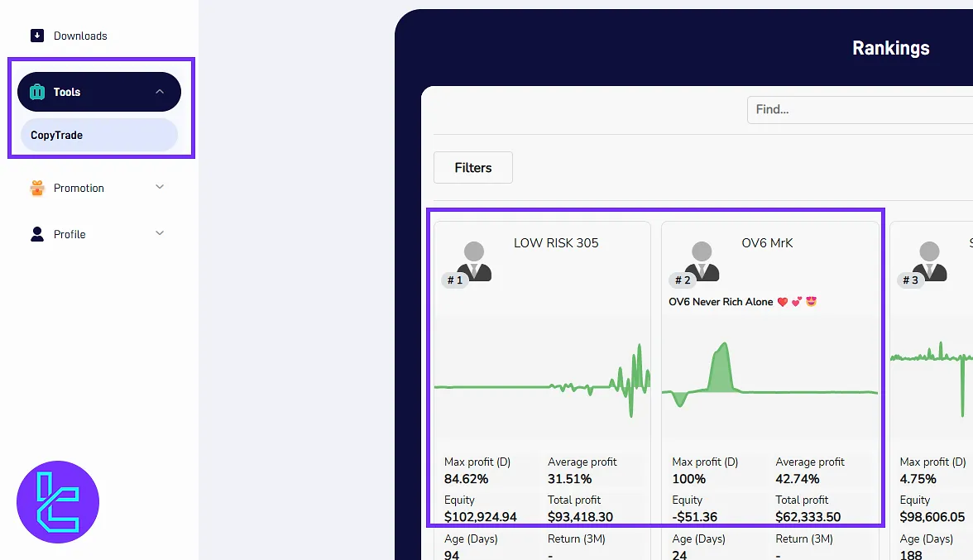
Task: Open the LOW RISK 305 trader name
Action: point(556,243)
